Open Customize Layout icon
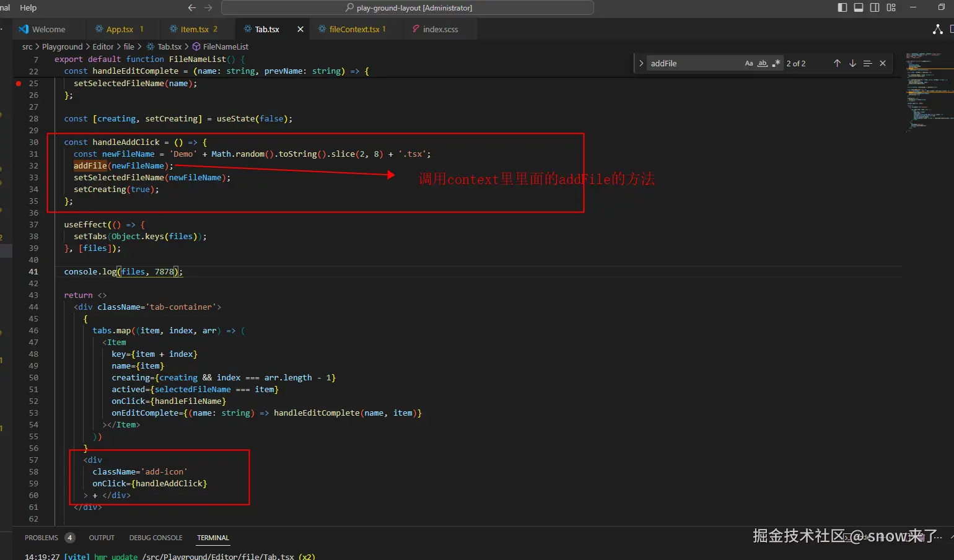Viewport: 954px width, 560px height. [x=891, y=7]
